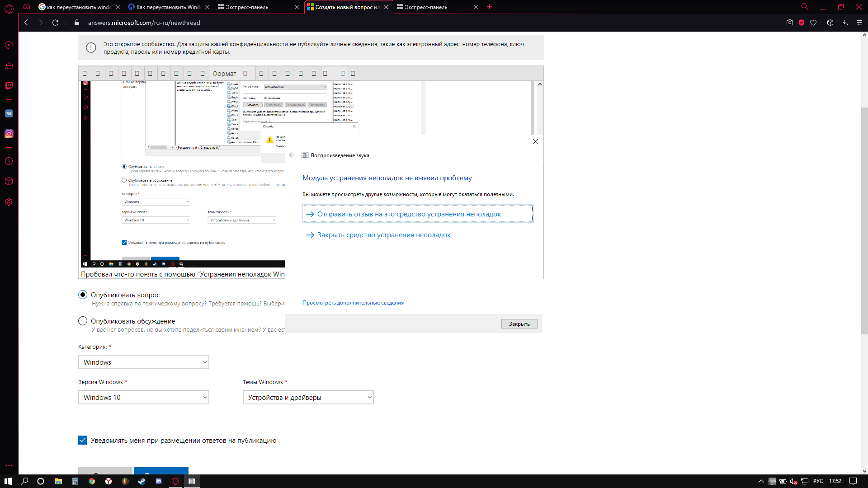The image size is (868, 488).
Task: Expand the Версия Windows dropdown
Action: point(144,397)
